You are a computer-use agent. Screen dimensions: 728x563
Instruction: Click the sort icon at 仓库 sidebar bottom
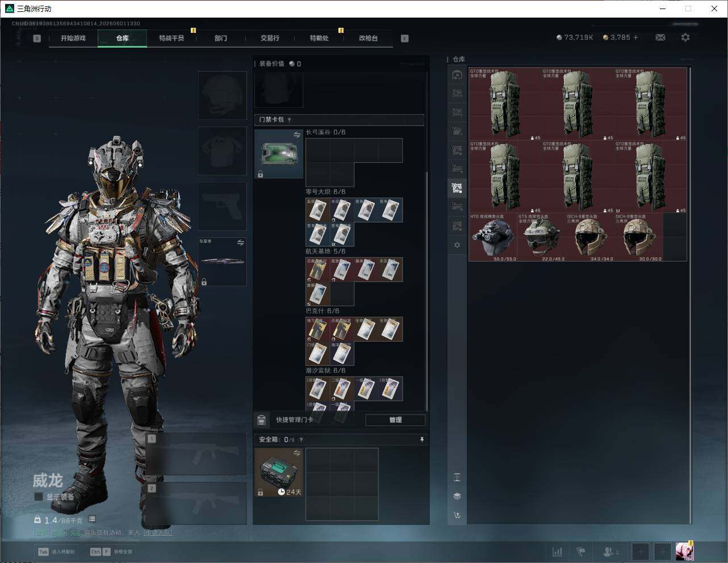click(457, 515)
